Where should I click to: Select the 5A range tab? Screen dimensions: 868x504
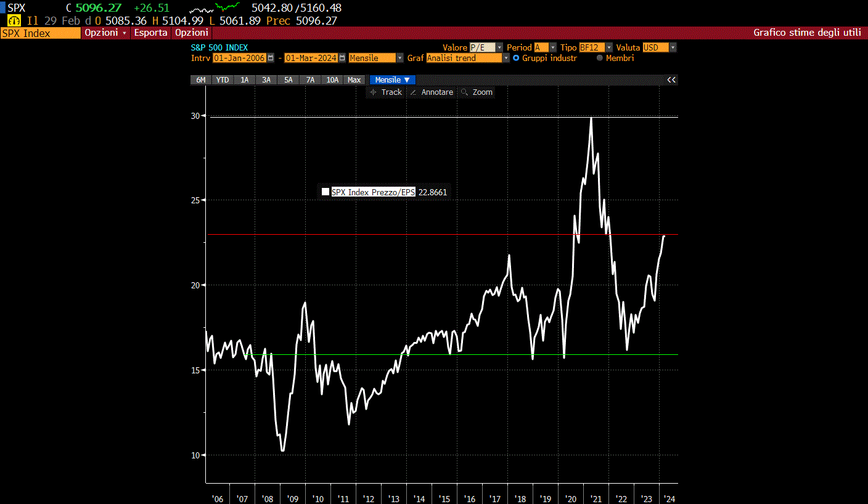coord(289,80)
